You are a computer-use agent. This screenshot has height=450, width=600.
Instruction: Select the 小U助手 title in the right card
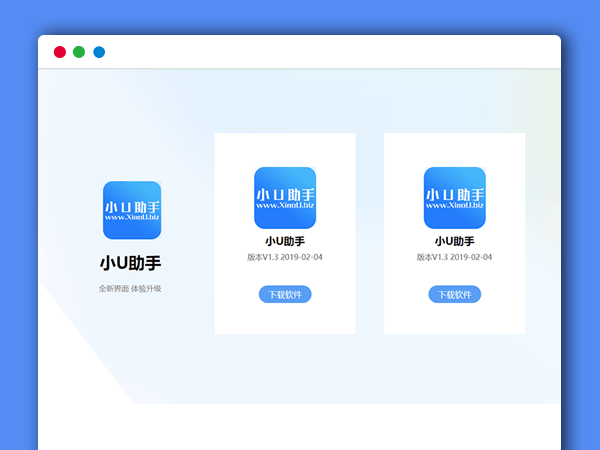(455, 241)
